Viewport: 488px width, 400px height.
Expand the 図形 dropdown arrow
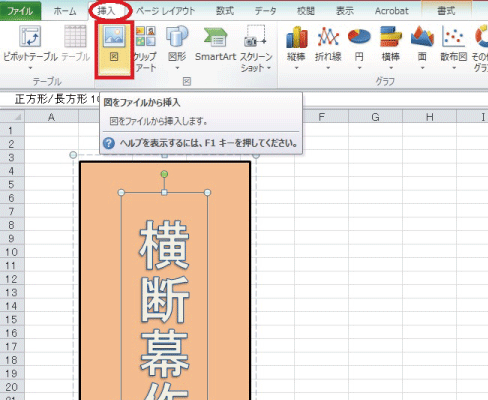coord(177,68)
